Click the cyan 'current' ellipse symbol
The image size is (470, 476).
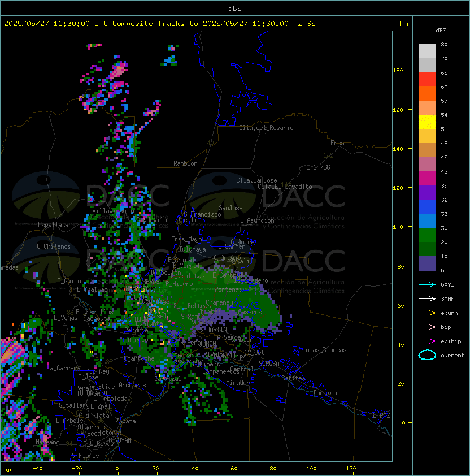(427, 355)
